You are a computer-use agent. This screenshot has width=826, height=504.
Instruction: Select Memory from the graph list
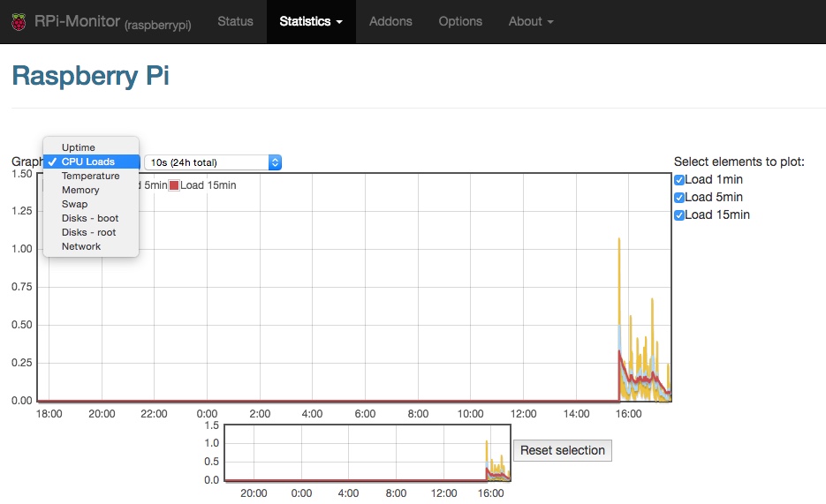(x=80, y=190)
